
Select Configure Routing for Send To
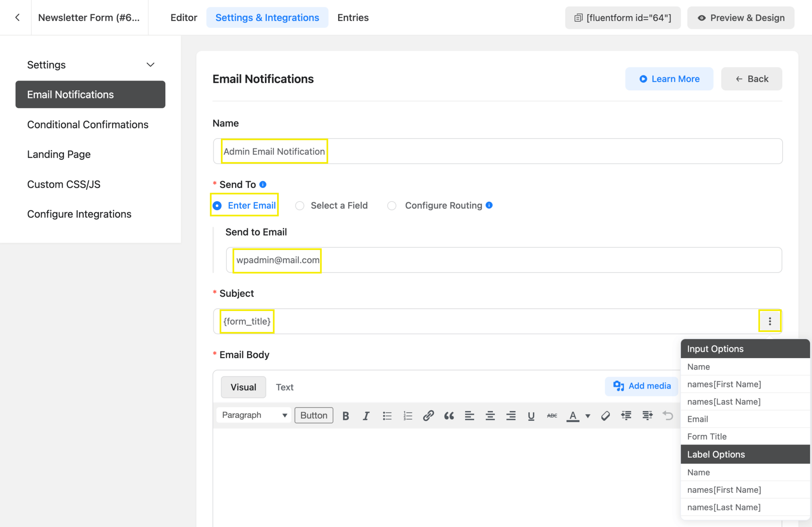point(392,205)
